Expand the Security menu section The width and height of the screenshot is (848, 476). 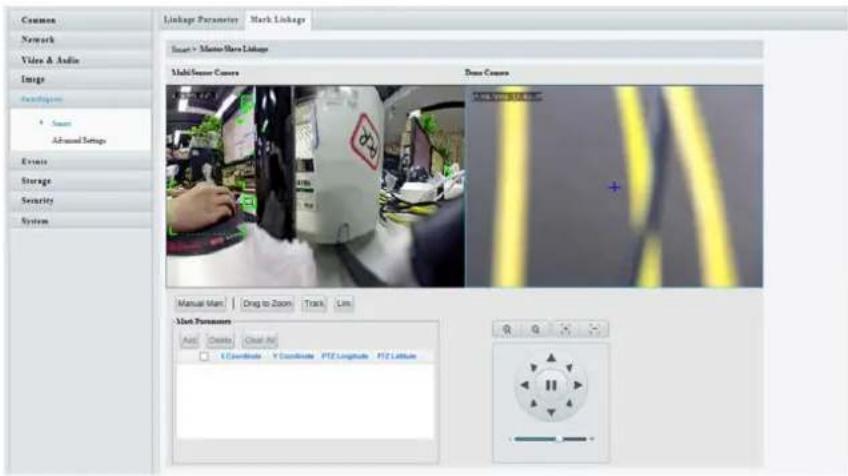click(80, 201)
